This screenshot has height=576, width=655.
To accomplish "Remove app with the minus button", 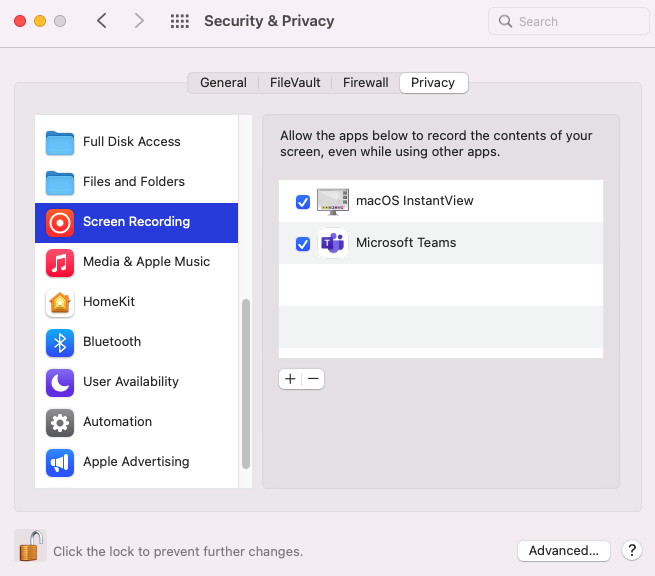I will 313,379.
